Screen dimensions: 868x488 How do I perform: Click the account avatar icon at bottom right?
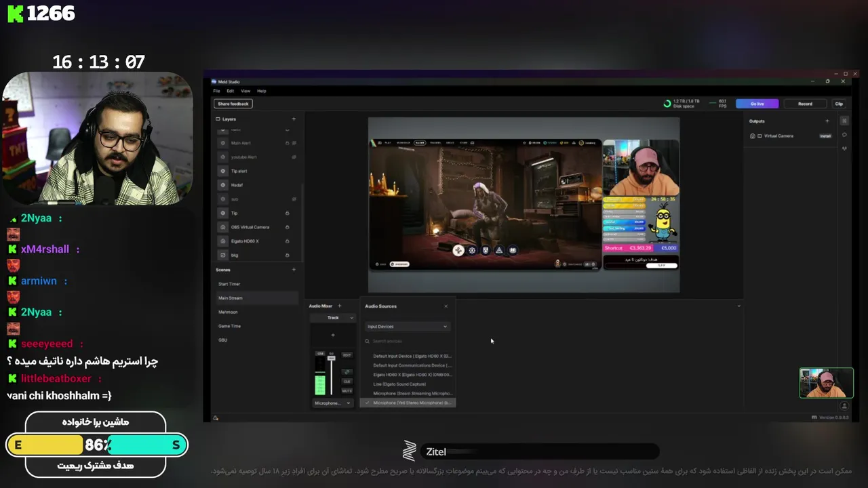[844, 406]
